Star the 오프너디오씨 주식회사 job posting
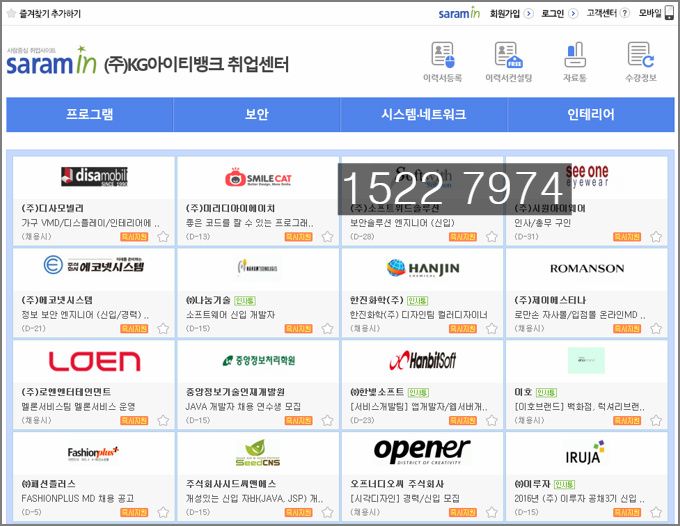 click(x=492, y=513)
